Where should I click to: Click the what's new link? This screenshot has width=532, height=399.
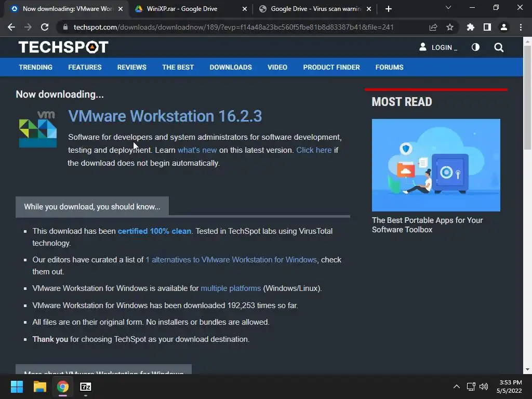pos(197,150)
